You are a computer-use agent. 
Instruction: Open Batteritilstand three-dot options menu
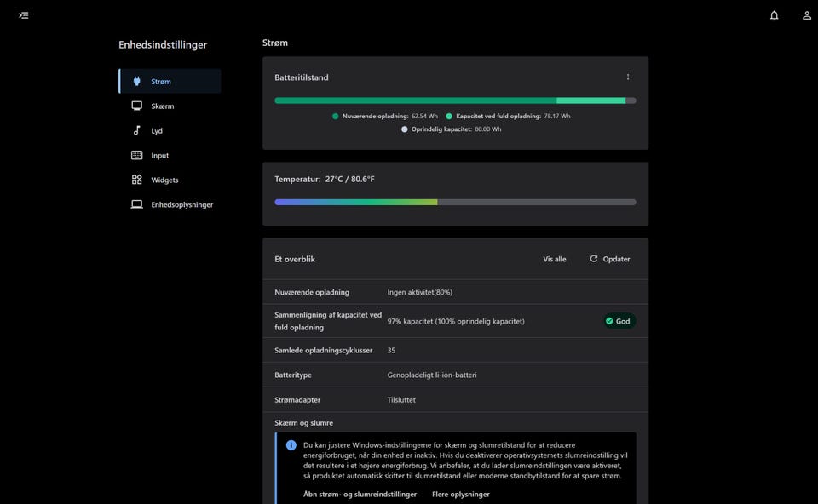coord(628,77)
